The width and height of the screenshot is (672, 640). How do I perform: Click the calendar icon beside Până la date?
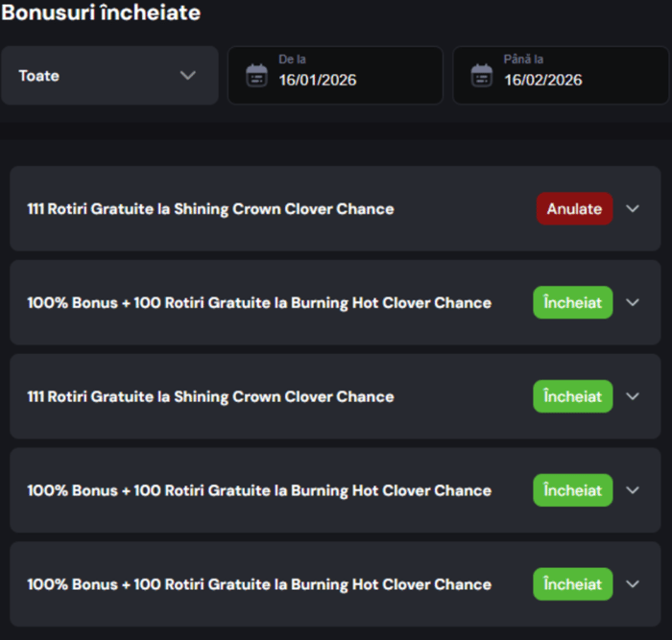(482, 76)
